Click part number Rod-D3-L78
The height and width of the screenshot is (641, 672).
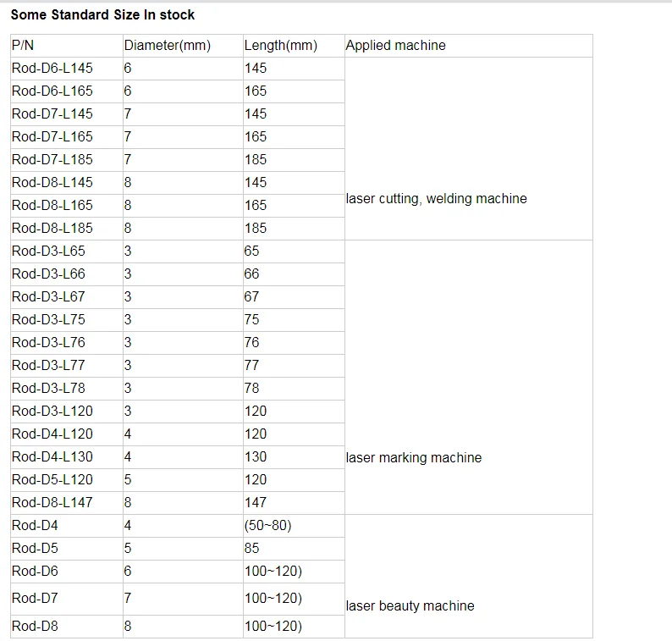(48, 389)
